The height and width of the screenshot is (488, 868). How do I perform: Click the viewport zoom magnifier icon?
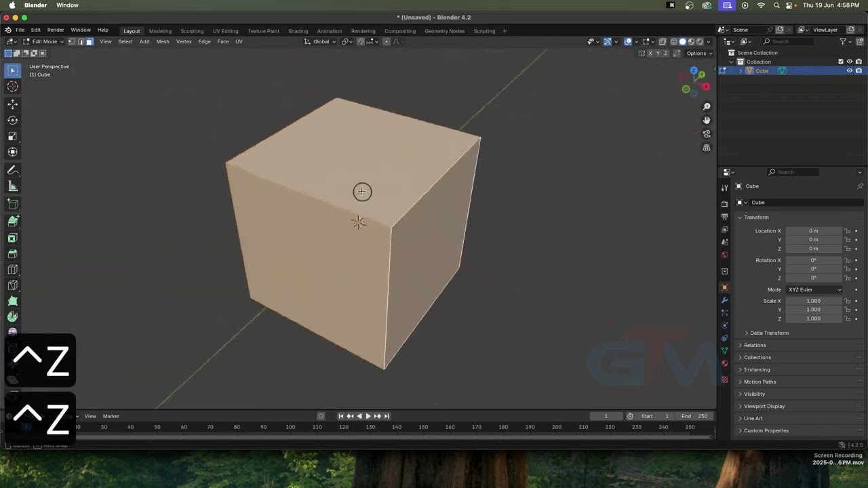pos(707,107)
